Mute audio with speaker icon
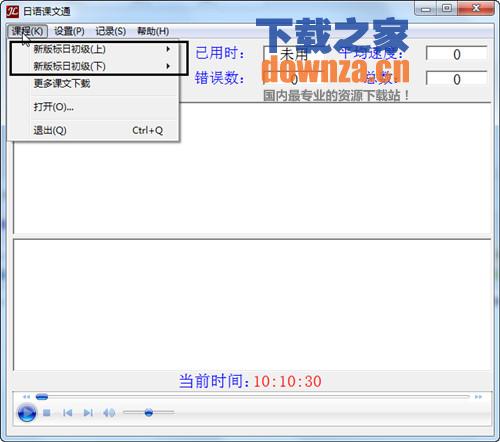The width and height of the screenshot is (500, 442). click(109, 413)
